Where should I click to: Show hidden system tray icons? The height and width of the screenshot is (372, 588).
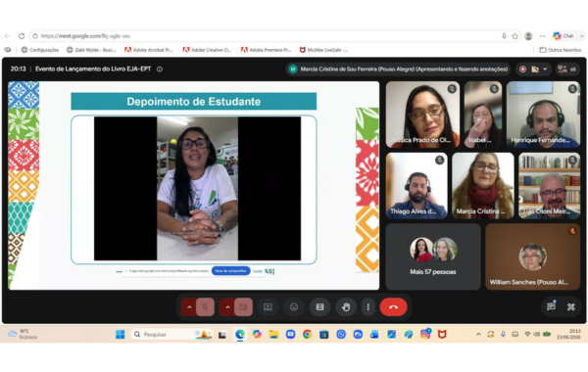478,334
